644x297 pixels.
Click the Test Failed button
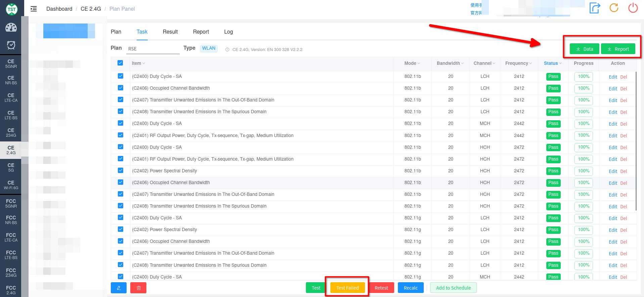point(348,288)
